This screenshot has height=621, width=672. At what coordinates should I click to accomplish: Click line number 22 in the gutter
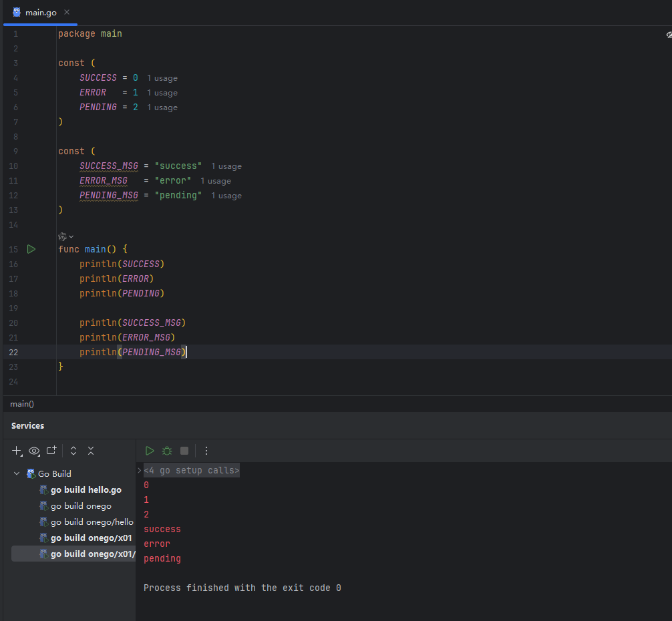click(x=13, y=353)
